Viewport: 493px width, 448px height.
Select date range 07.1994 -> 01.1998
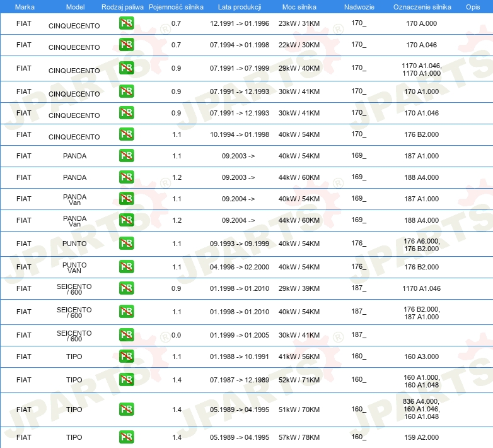pyautogui.click(x=240, y=45)
